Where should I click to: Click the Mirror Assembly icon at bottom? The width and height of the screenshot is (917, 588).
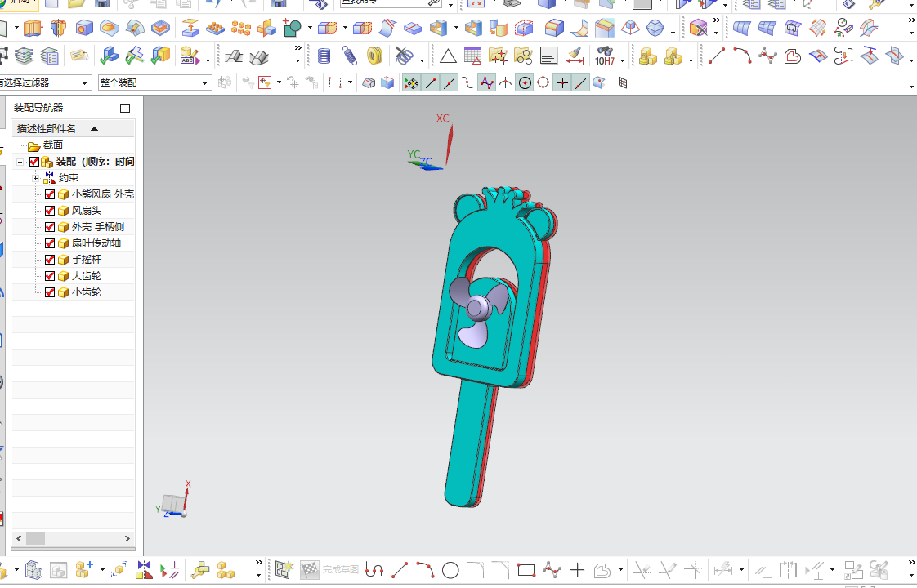[144, 569]
